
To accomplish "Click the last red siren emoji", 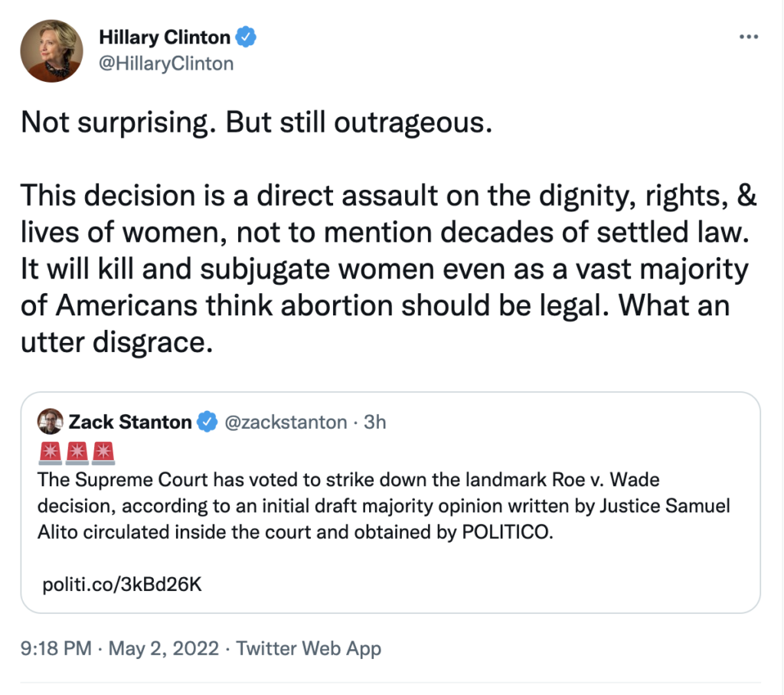I will click(103, 453).
